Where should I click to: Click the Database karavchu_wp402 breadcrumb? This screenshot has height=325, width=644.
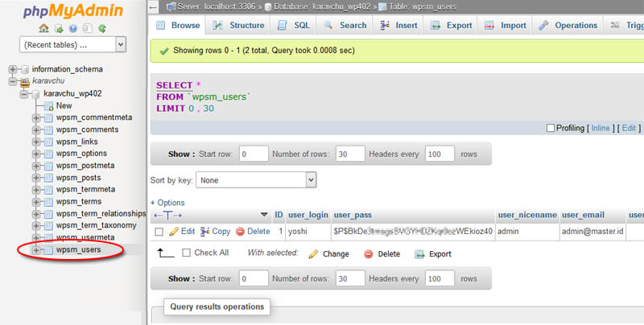(x=323, y=7)
